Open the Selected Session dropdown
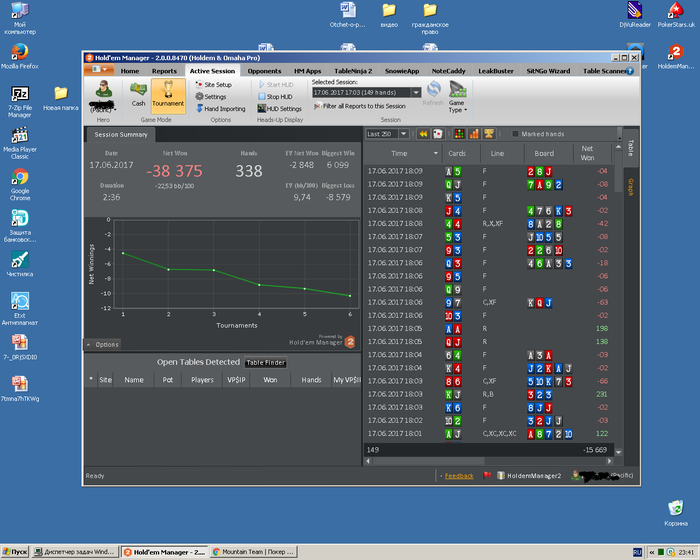Image resolution: width=700 pixels, height=560 pixels. coord(416,92)
